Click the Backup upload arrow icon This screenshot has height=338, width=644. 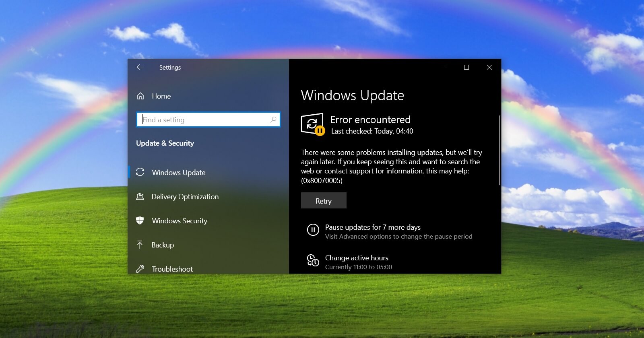140,245
